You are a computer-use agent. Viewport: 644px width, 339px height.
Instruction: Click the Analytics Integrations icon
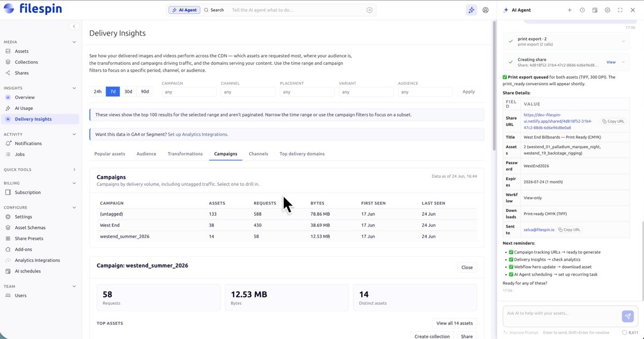click(8, 260)
